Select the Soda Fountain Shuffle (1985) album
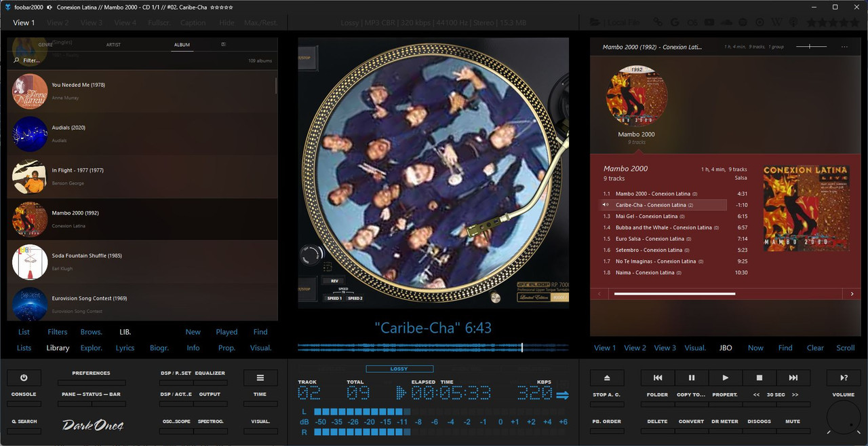The image size is (868, 446). (x=142, y=261)
